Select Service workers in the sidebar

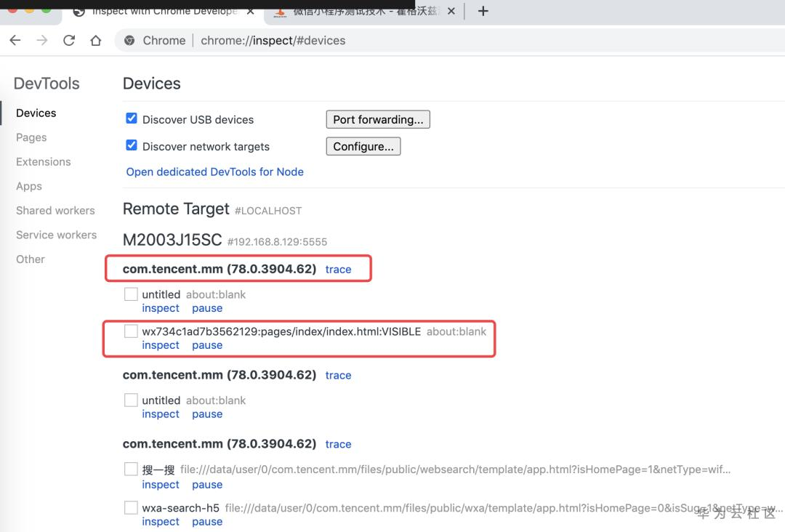click(x=56, y=235)
